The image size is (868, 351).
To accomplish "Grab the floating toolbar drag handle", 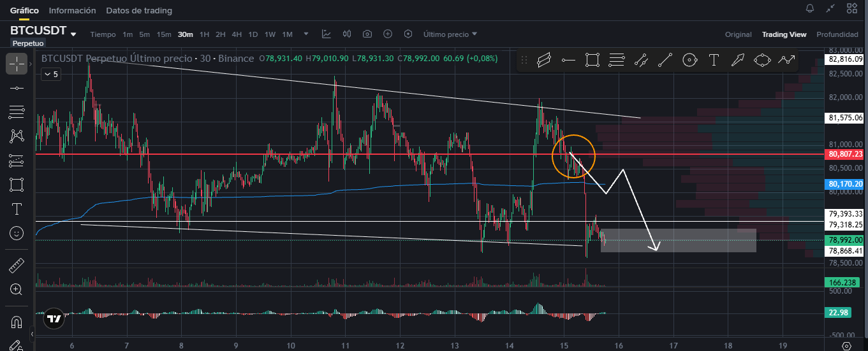I will [524, 61].
